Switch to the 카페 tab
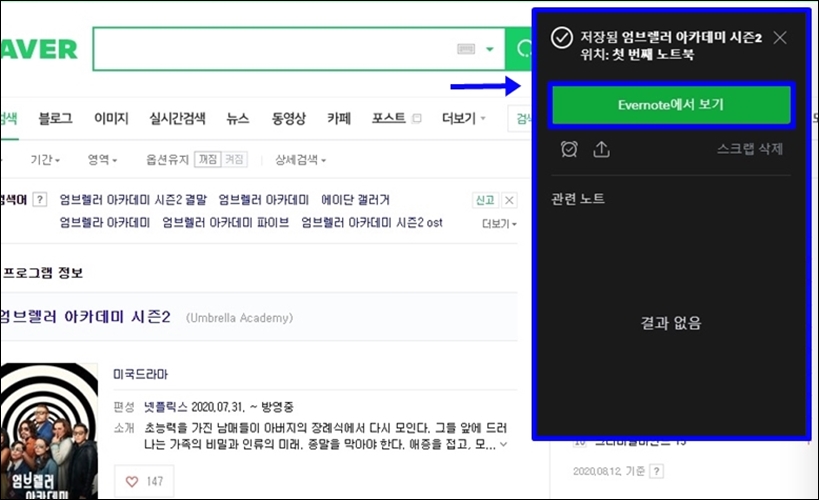 click(339, 118)
